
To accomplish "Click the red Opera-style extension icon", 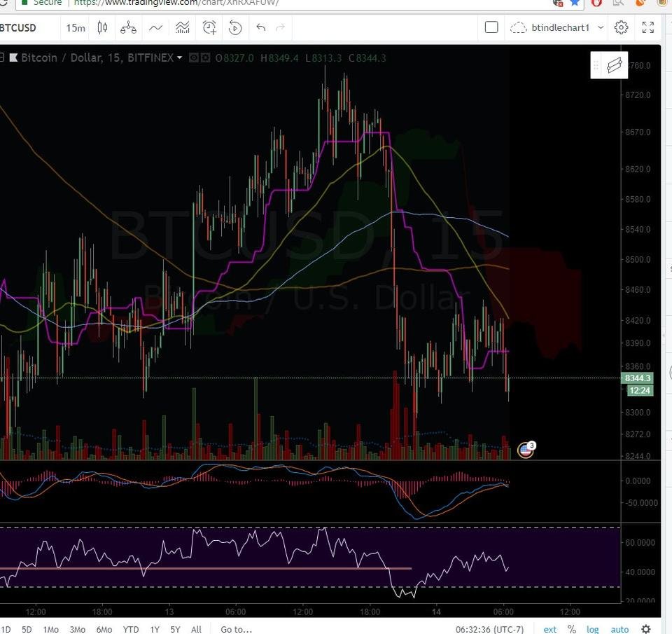I will point(596,3).
